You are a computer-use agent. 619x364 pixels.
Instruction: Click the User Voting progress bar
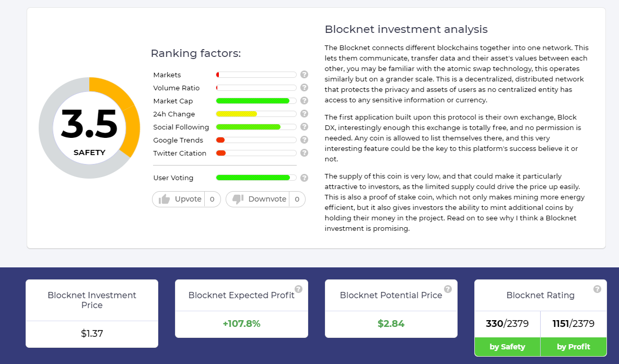[x=256, y=178]
